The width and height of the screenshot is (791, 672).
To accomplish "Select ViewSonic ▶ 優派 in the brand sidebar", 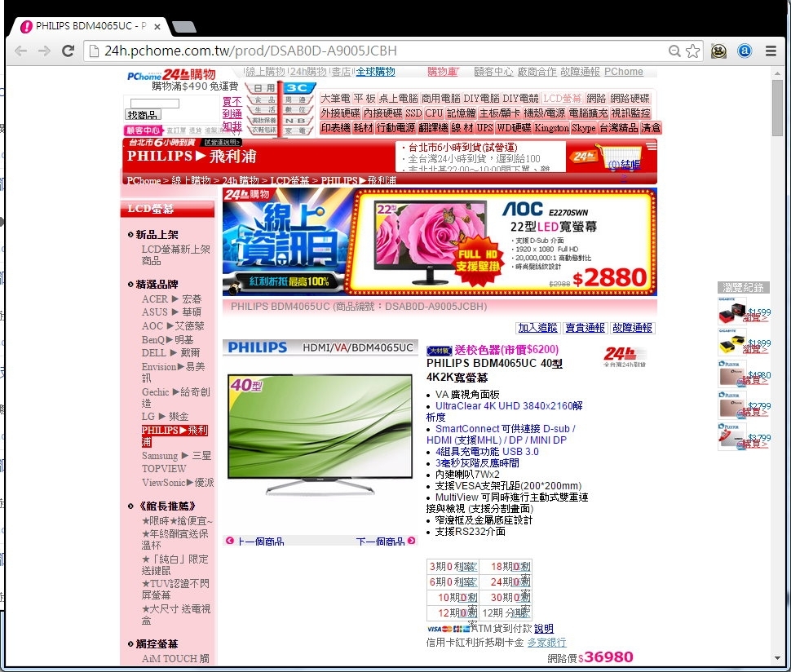I will [x=178, y=483].
